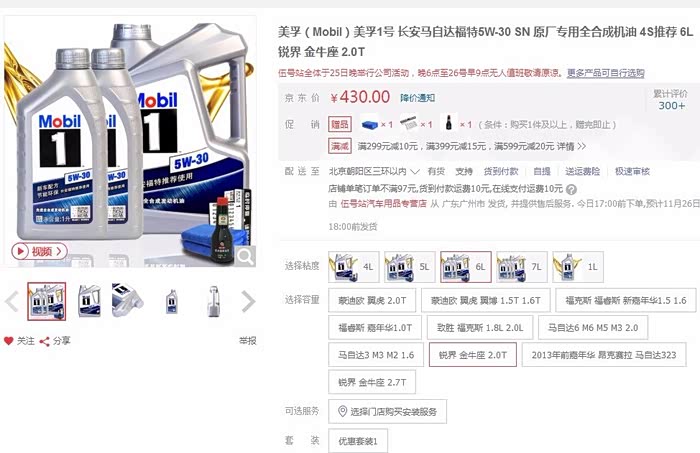Select the 4L option
This screenshot has width=700, height=453.
pos(354,266)
